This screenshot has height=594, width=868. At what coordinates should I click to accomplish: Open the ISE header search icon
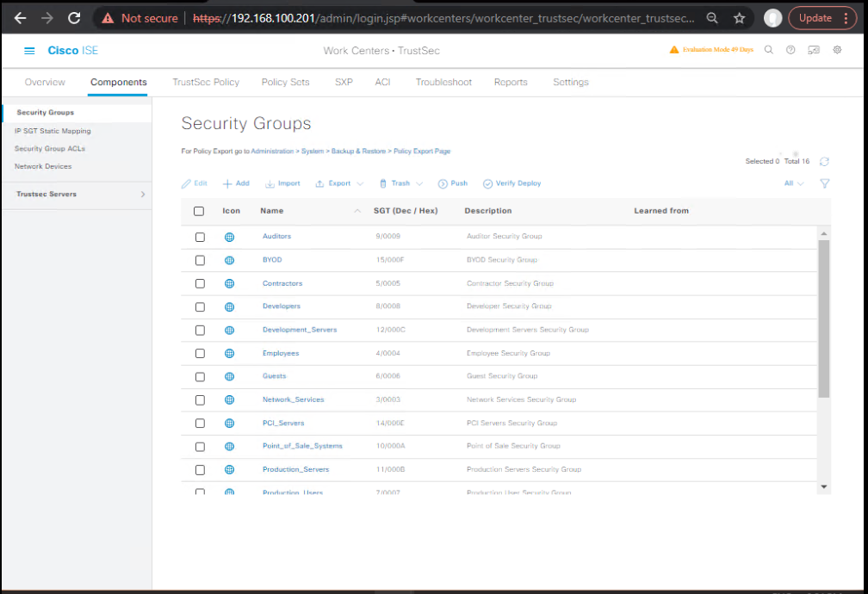click(768, 50)
